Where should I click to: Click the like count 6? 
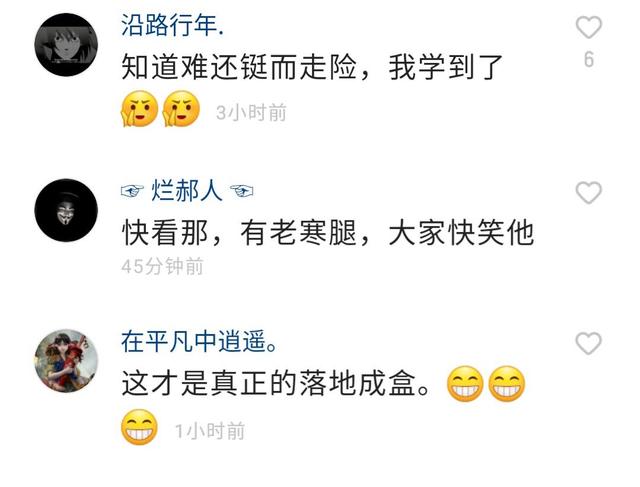[589, 60]
